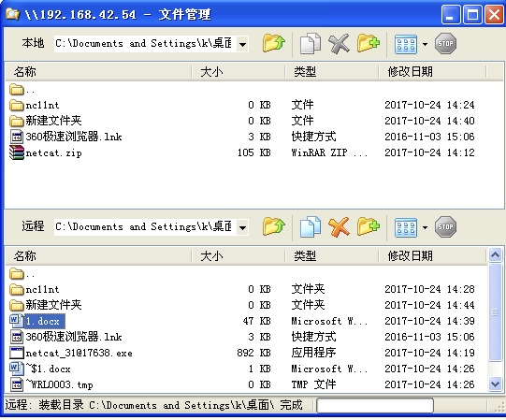Sort remote list by 大小 column

[x=239, y=256]
